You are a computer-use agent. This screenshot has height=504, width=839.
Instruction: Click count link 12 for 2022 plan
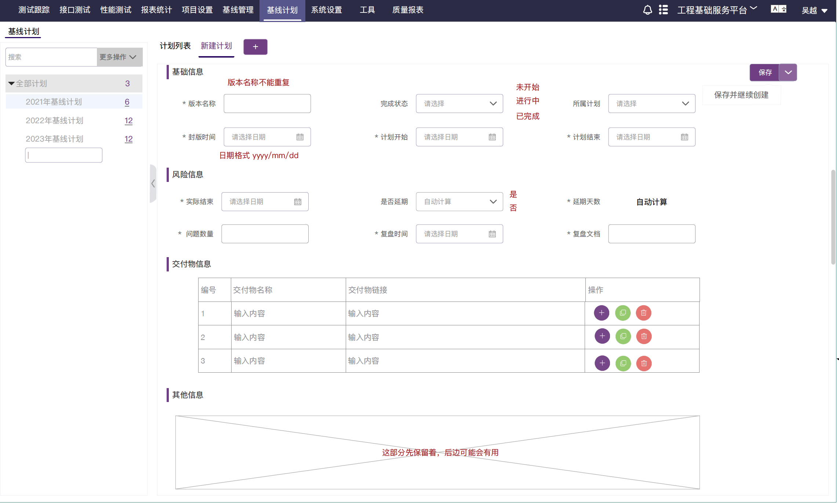pyautogui.click(x=128, y=121)
